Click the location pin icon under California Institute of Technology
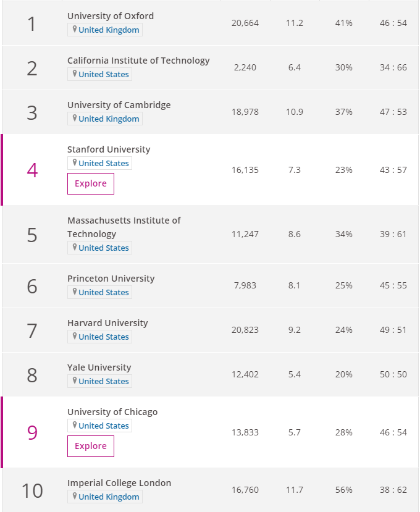This screenshot has height=512, width=420. click(x=75, y=74)
